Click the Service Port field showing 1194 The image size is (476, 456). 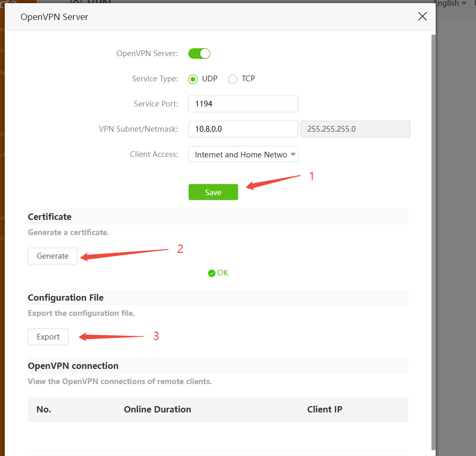coord(243,104)
